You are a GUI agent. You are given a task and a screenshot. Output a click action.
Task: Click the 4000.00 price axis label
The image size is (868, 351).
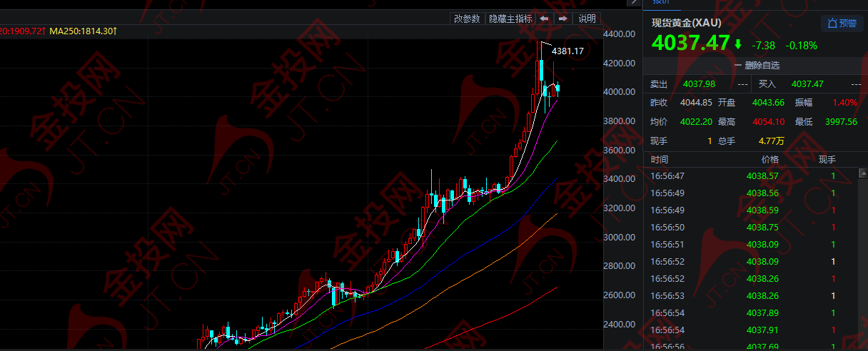[x=619, y=92]
